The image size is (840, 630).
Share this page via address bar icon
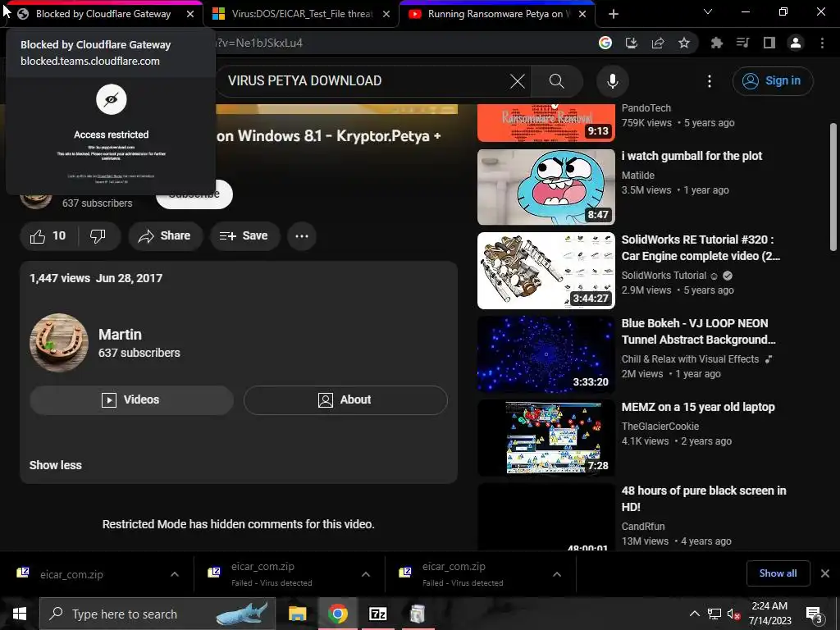658,43
